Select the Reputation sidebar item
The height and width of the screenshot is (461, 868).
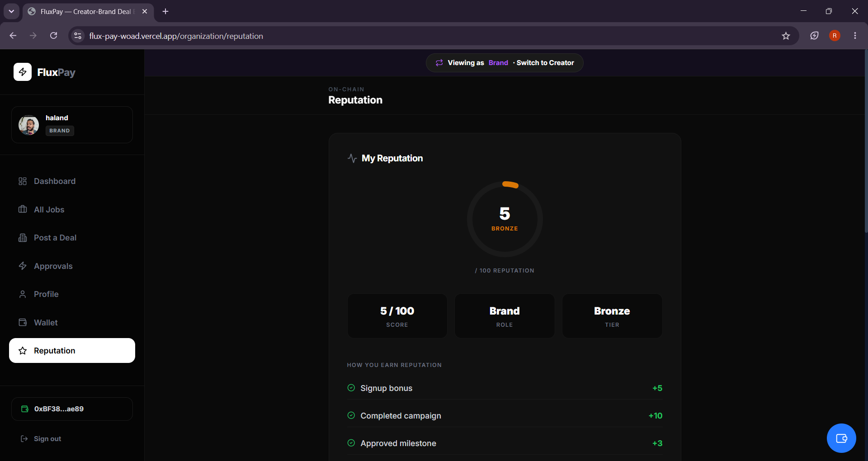click(72, 351)
